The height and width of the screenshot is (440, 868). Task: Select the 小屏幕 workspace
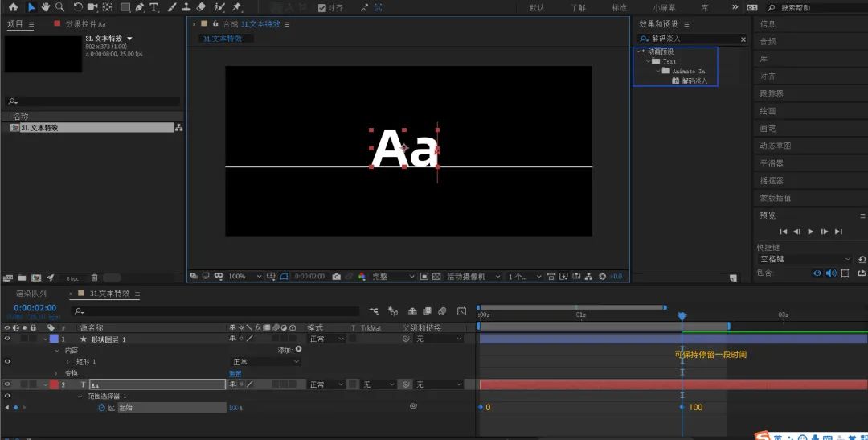tap(664, 8)
